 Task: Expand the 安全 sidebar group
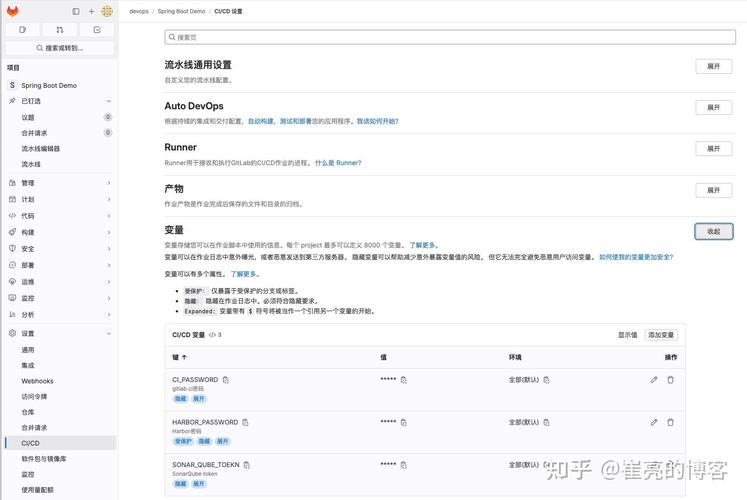[x=109, y=249]
